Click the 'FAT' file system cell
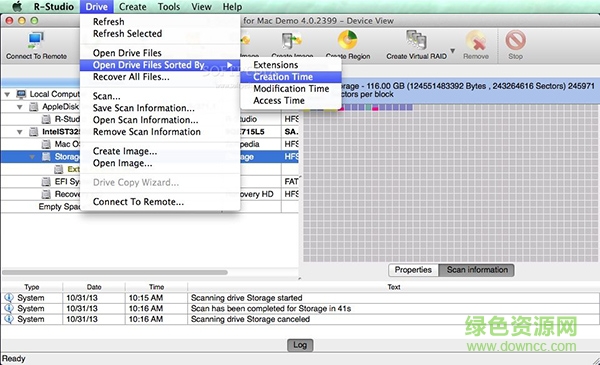 coord(292,181)
